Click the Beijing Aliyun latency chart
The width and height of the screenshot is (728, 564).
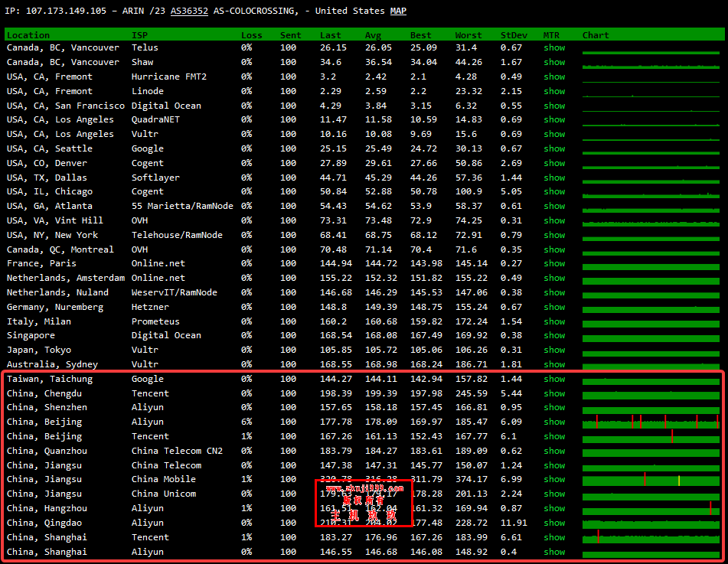(651, 422)
